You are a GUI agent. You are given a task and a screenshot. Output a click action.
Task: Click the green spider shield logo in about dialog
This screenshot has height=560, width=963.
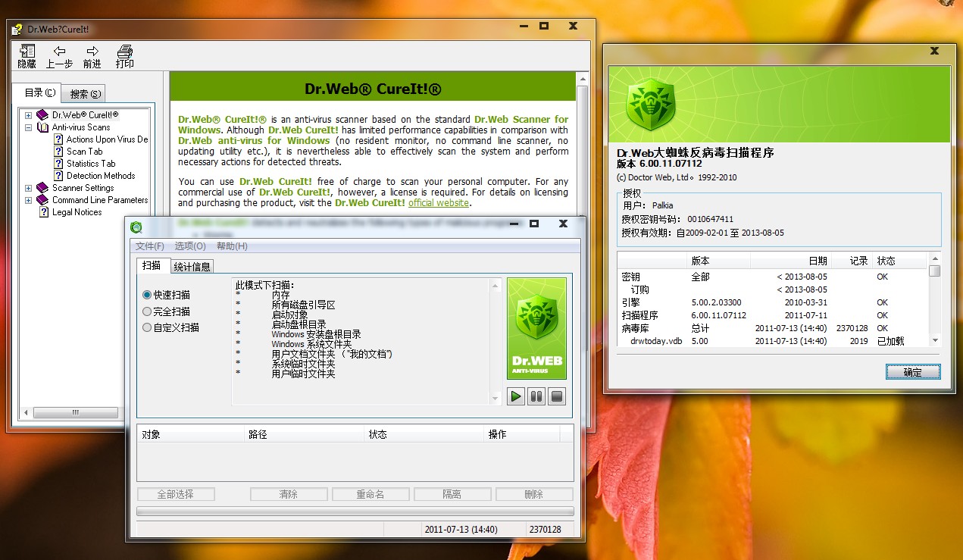[651, 105]
